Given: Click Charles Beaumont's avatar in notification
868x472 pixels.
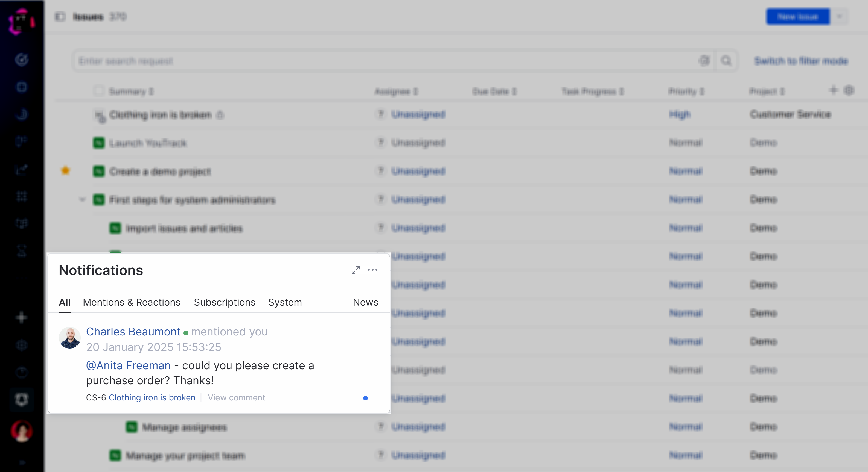Looking at the screenshot, I should [x=70, y=338].
